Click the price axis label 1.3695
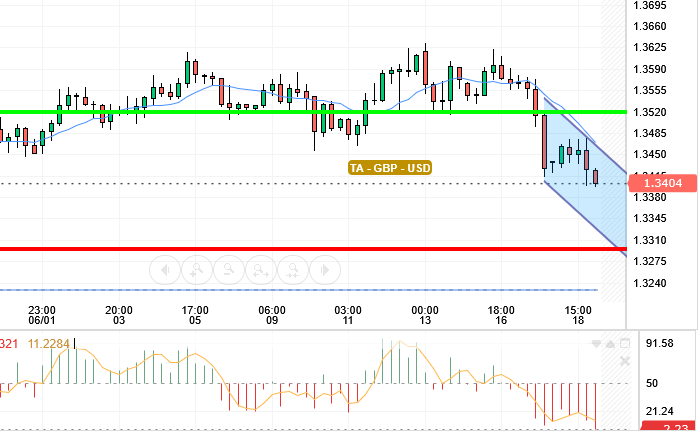699x431 pixels. [x=650, y=5]
